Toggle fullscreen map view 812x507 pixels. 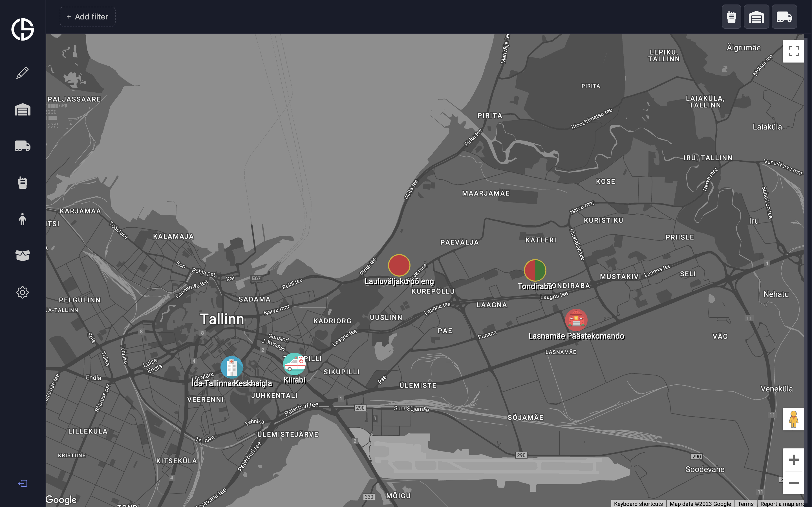793,51
